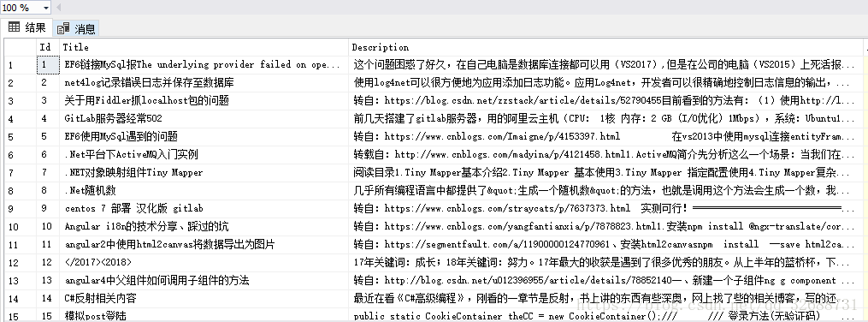868x322 pixels.
Task: Click title '.Net随机数'
Action: click(x=91, y=190)
